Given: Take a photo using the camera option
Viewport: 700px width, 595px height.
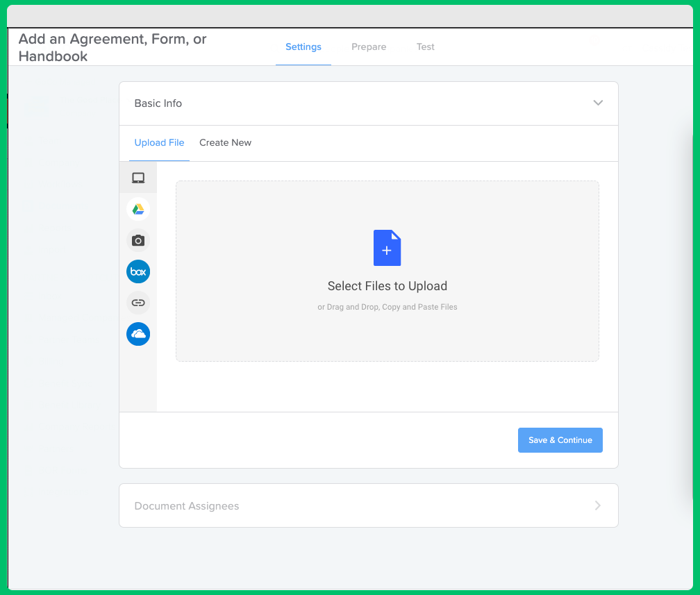Looking at the screenshot, I should click(138, 240).
